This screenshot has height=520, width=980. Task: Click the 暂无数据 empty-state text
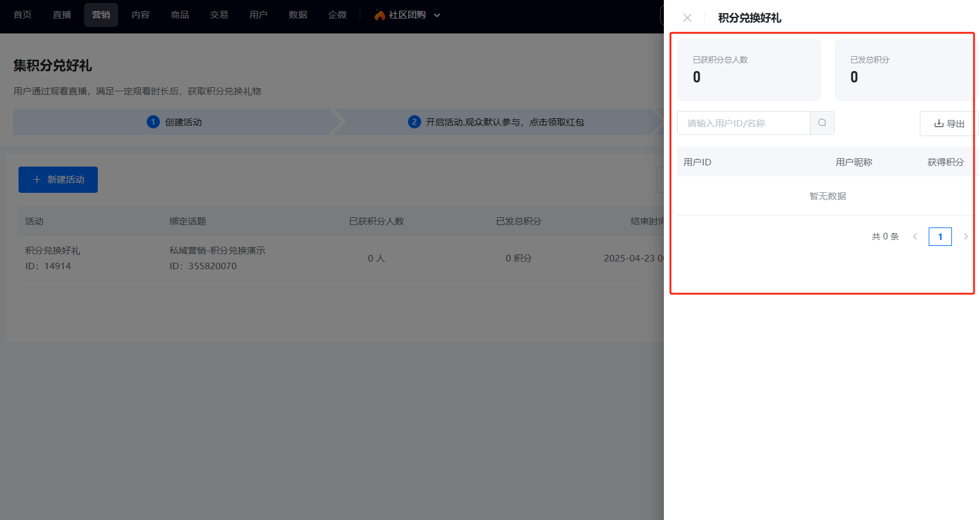click(827, 196)
